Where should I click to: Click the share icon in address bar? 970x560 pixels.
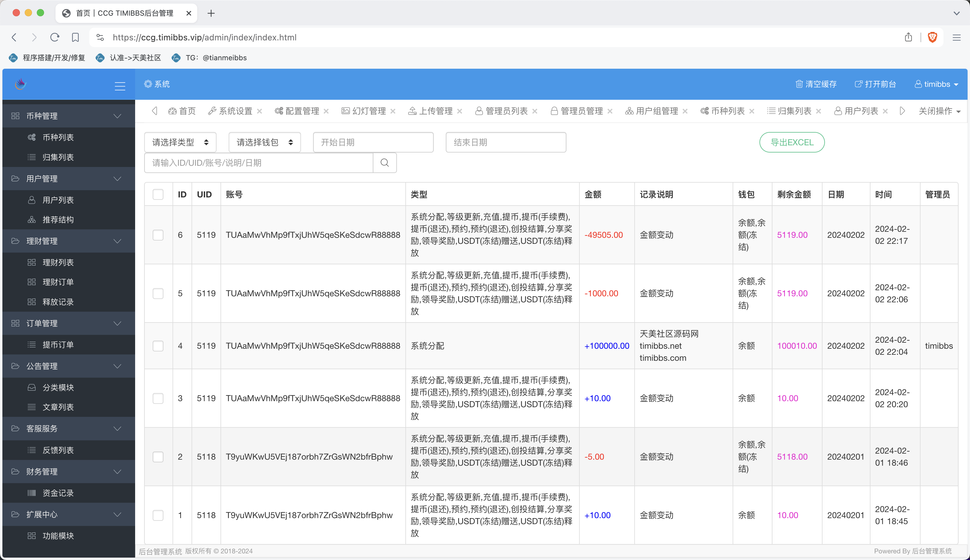coord(908,37)
